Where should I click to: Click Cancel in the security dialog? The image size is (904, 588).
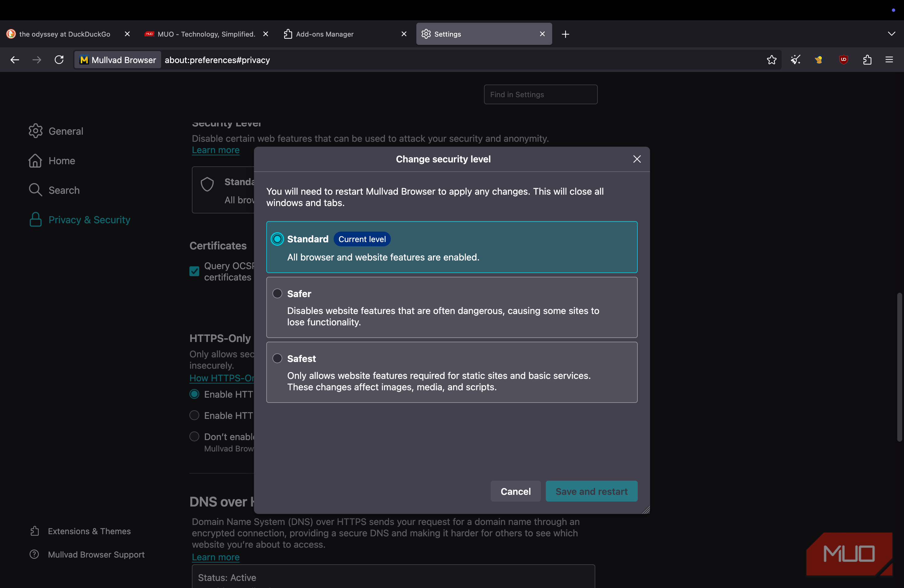point(515,491)
